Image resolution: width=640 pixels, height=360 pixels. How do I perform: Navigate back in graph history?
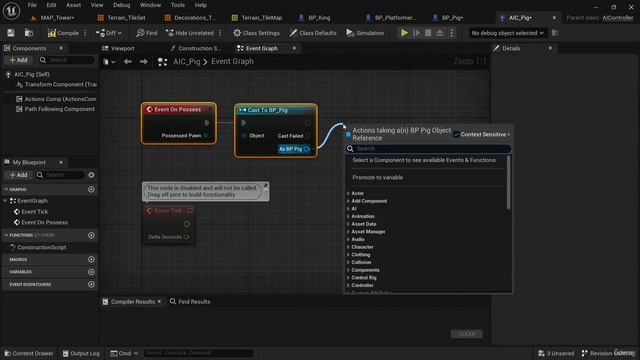pos(128,62)
